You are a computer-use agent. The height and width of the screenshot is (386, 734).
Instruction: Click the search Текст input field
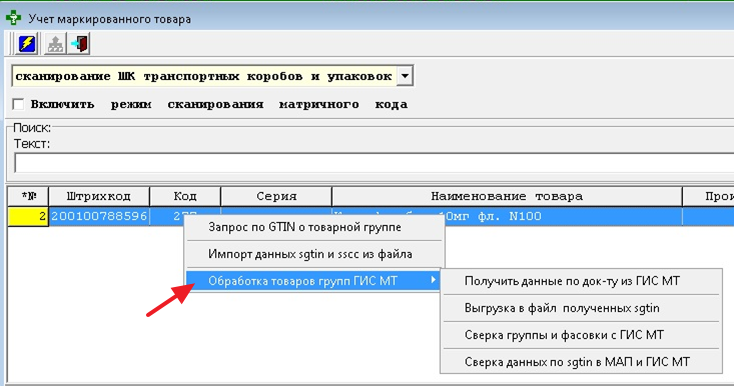pos(374,163)
